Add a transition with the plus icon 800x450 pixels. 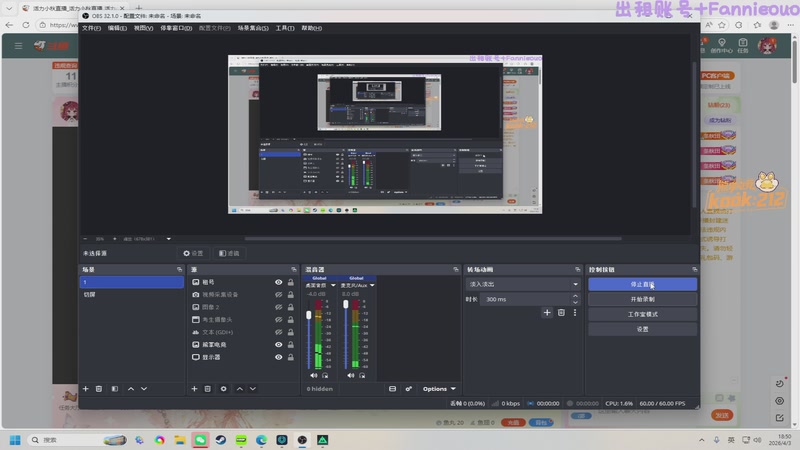point(547,312)
